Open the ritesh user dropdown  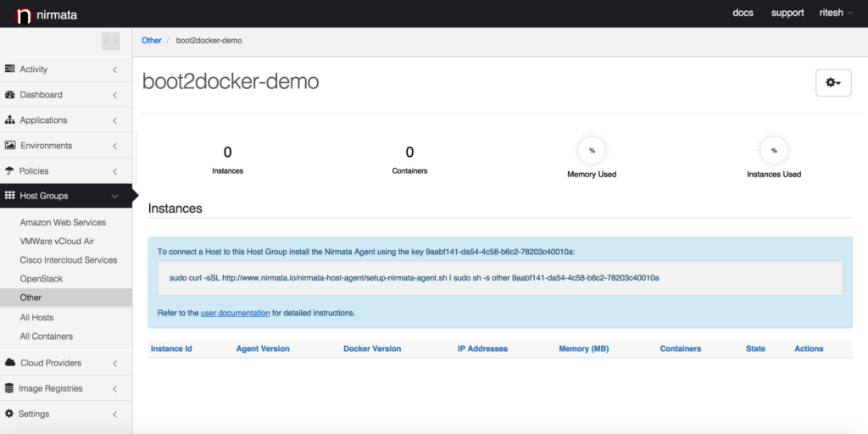click(836, 13)
